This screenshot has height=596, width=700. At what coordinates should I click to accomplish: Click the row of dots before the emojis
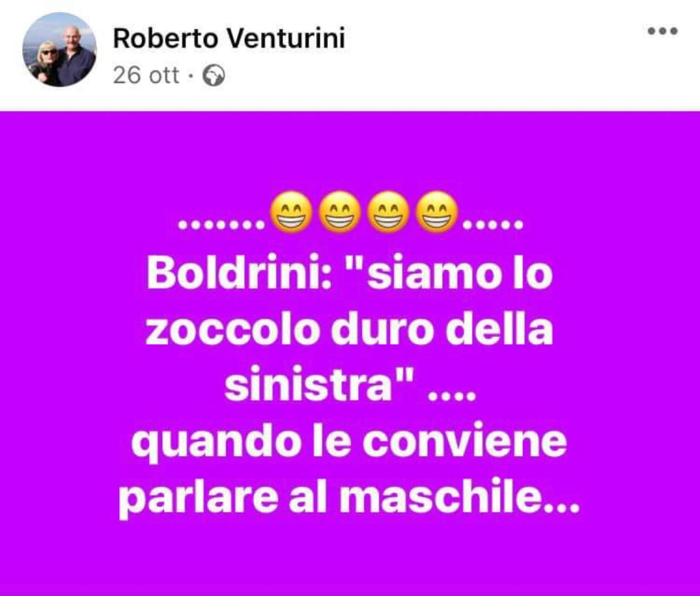pyautogui.click(x=221, y=225)
